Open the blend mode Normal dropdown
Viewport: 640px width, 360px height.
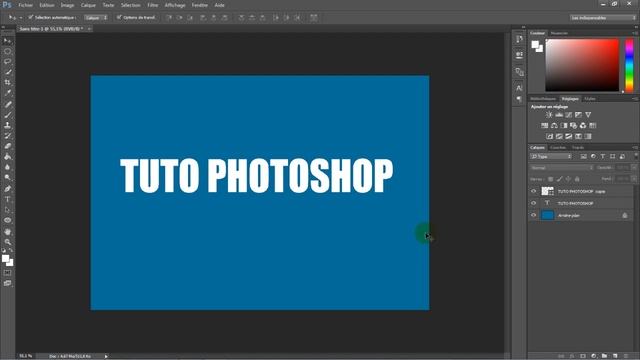tap(561, 168)
